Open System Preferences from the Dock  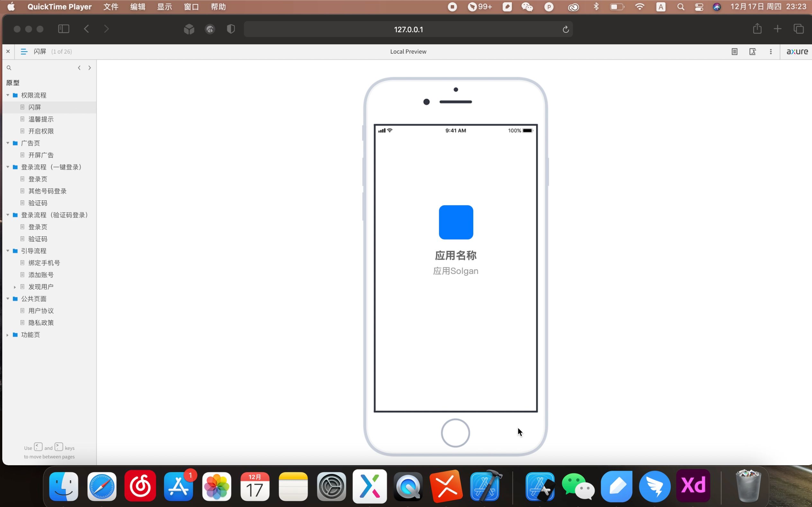pyautogui.click(x=332, y=486)
